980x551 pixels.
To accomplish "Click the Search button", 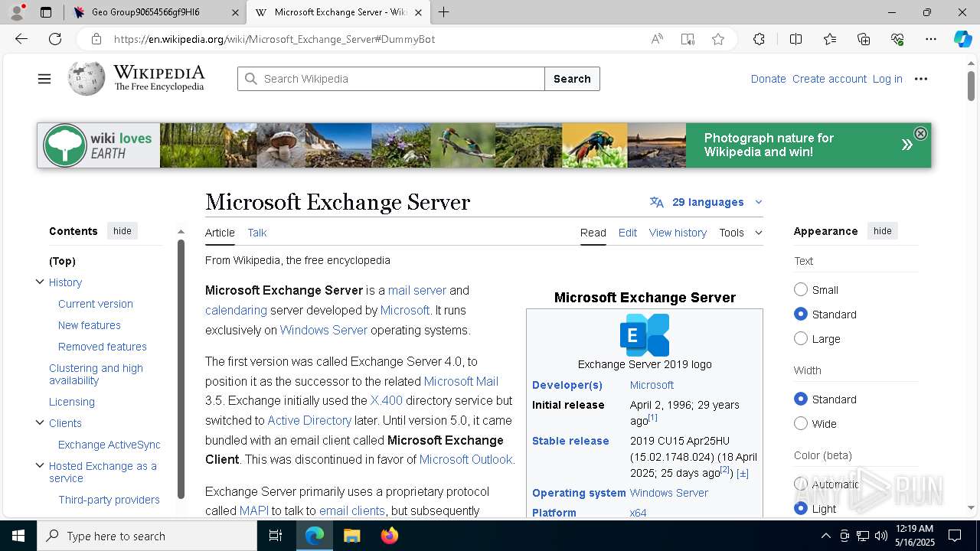I will 572,79.
